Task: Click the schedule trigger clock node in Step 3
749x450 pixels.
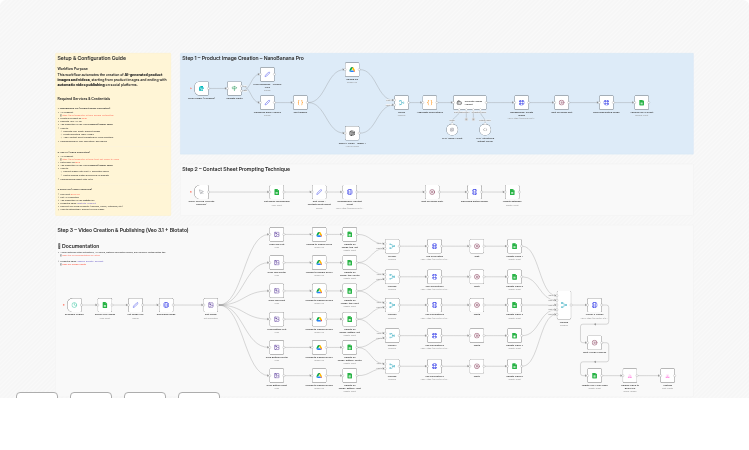Action: [74, 304]
